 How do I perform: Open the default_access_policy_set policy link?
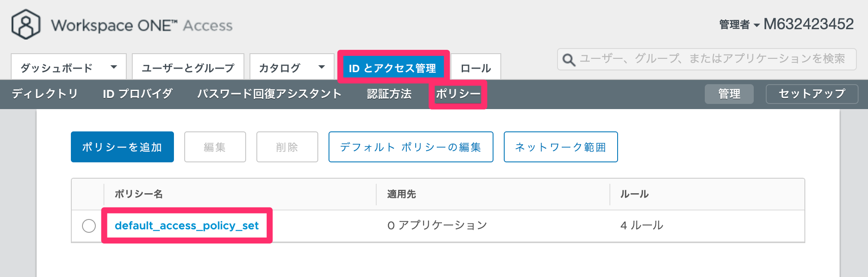(187, 225)
